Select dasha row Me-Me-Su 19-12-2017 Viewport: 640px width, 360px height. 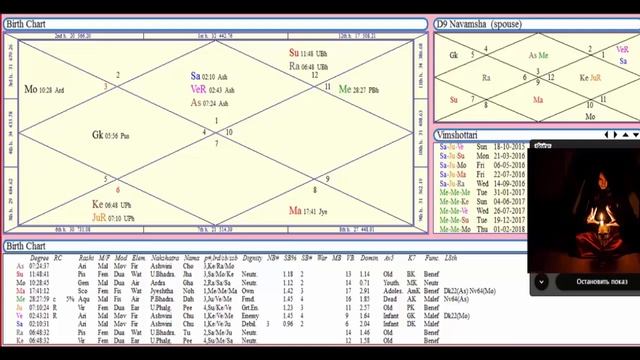482,220
